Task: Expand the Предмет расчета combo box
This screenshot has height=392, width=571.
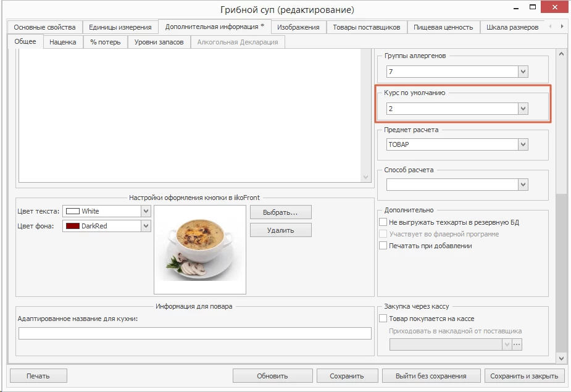Action: pos(523,144)
